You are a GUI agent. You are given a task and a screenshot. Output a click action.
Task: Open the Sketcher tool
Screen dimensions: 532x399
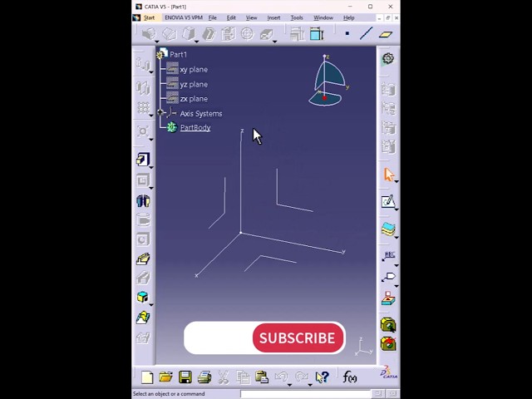click(x=388, y=201)
